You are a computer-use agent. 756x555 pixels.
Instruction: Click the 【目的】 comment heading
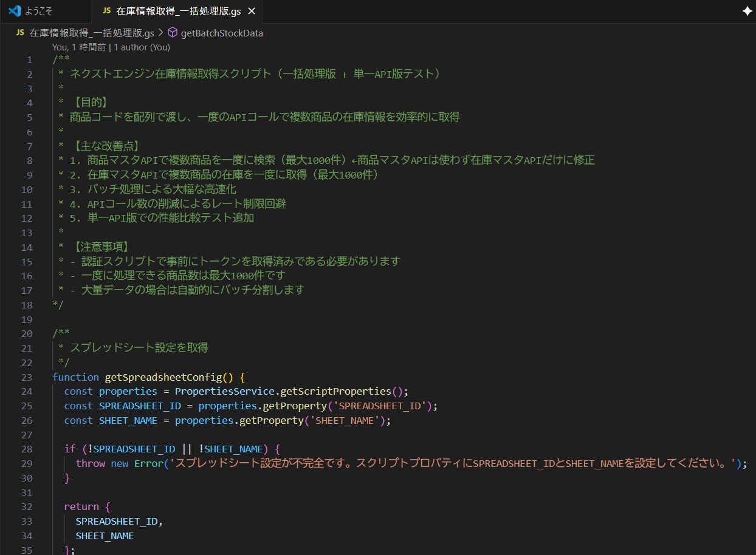pos(90,103)
